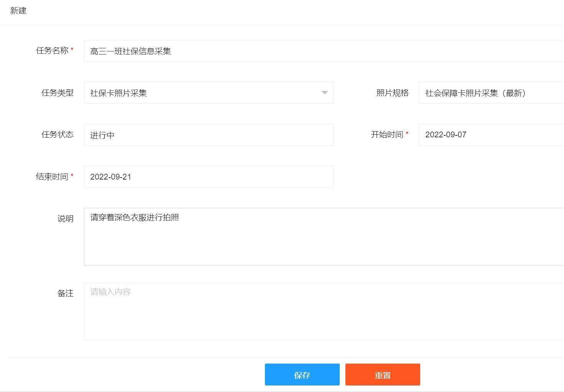Select the 结束时间 date field 2022-09-21
The width and height of the screenshot is (564, 392).
[x=209, y=177]
